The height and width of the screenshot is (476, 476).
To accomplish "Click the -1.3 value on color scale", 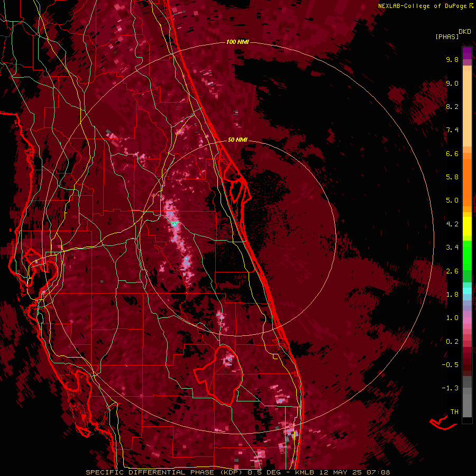I will pos(450,388).
